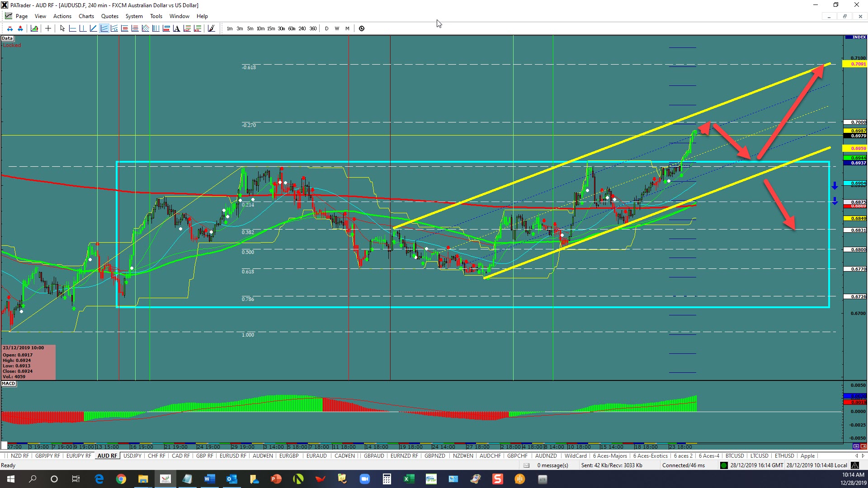This screenshot has width=868, height=488.
Task: Switch to the WildCard tab
Action: pos(576,456)
